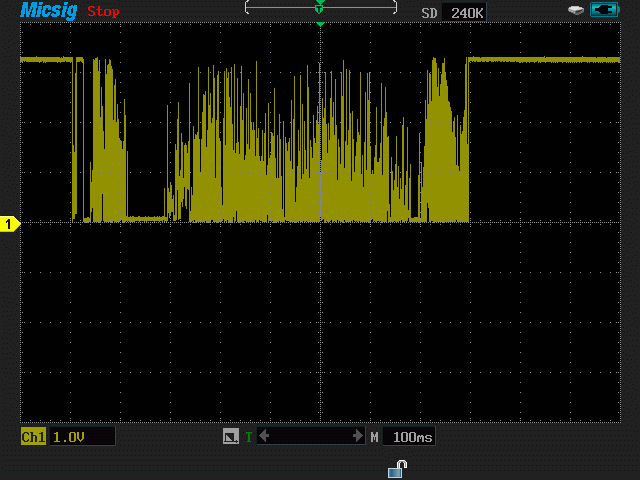The image size is (640, 480).
Task: Open the 100ms timebase setting
Action: pos(410,437)
